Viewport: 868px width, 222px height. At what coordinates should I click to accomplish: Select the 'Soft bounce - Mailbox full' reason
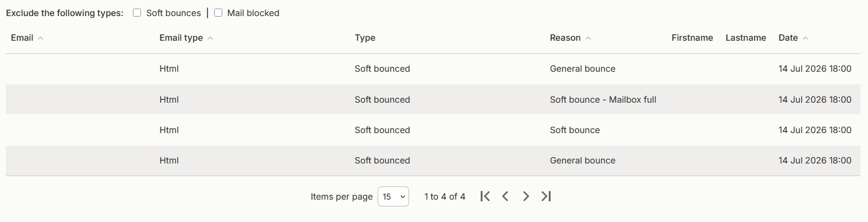(603, 100)
